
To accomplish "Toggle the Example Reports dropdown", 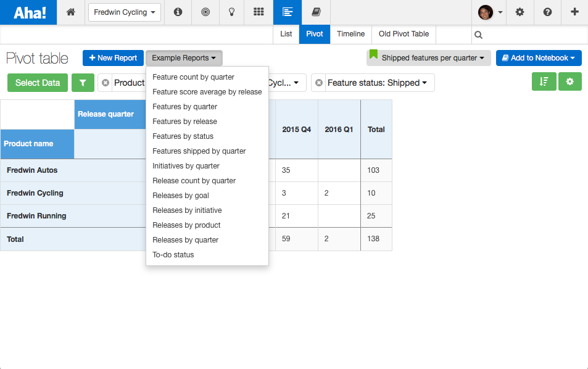I will [184, 58].
